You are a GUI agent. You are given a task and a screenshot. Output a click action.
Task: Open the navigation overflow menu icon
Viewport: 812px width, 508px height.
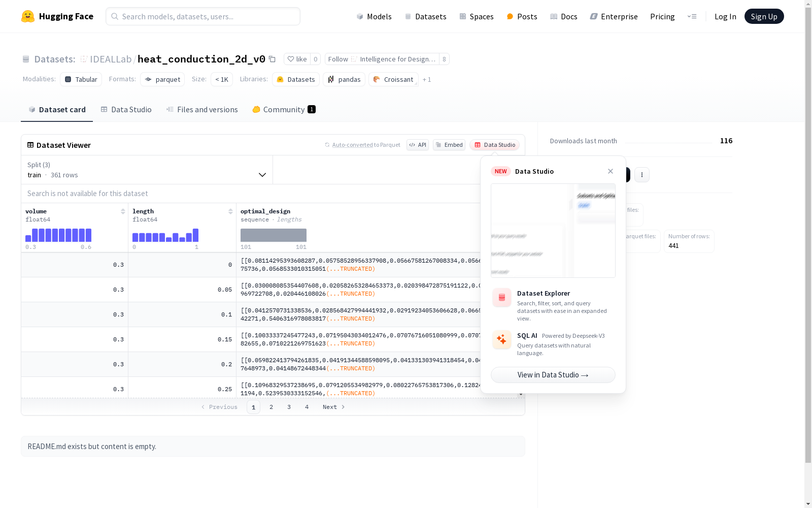[692, 16]
